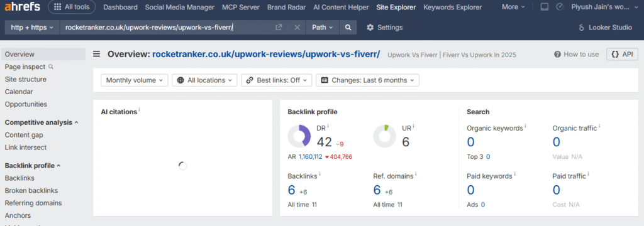This screenshot has height=226, width=644.
Task: Click the UR donut chart
Action: [x=384, y=136]
